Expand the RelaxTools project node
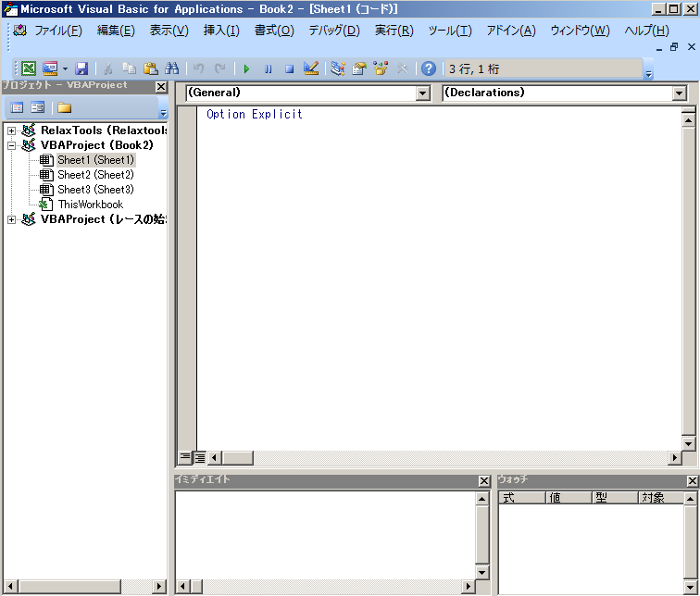The height and width of the screenshot is (596, 700). 12,130
